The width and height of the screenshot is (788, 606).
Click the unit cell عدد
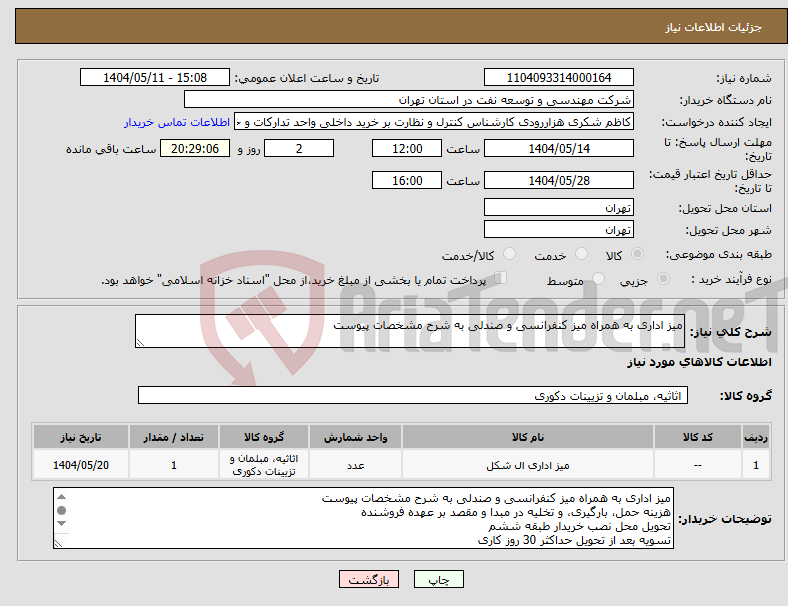pyautogui.click(x=355, y=465)
